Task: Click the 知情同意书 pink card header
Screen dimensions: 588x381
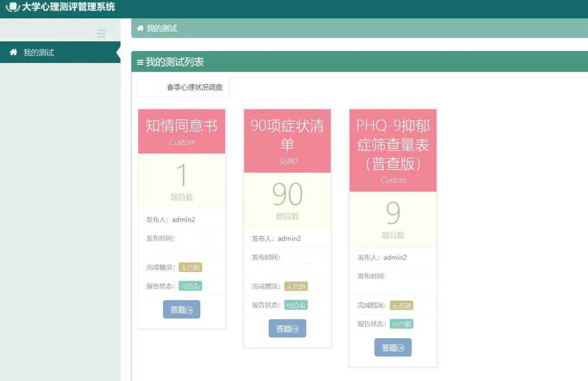Action: (181, 131)
